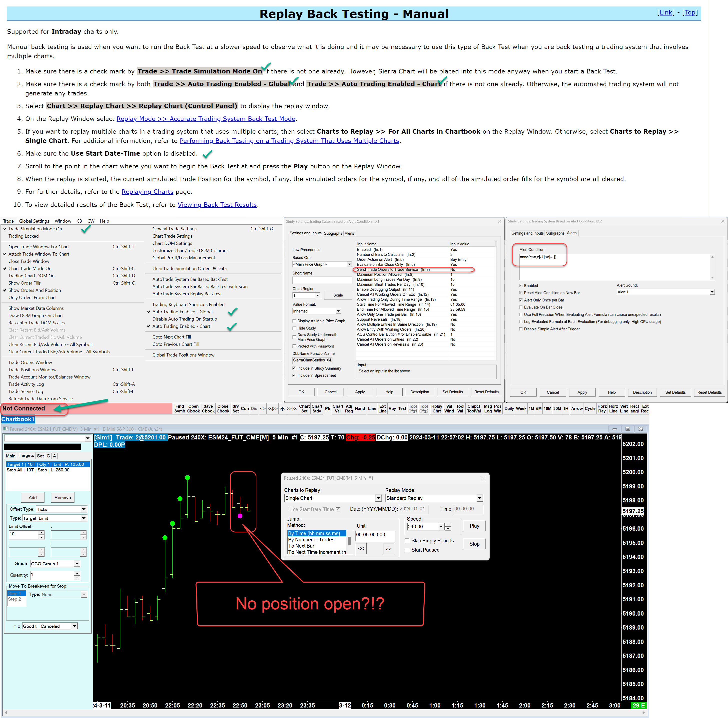Click the Find Symbol toolbar button

180,409
